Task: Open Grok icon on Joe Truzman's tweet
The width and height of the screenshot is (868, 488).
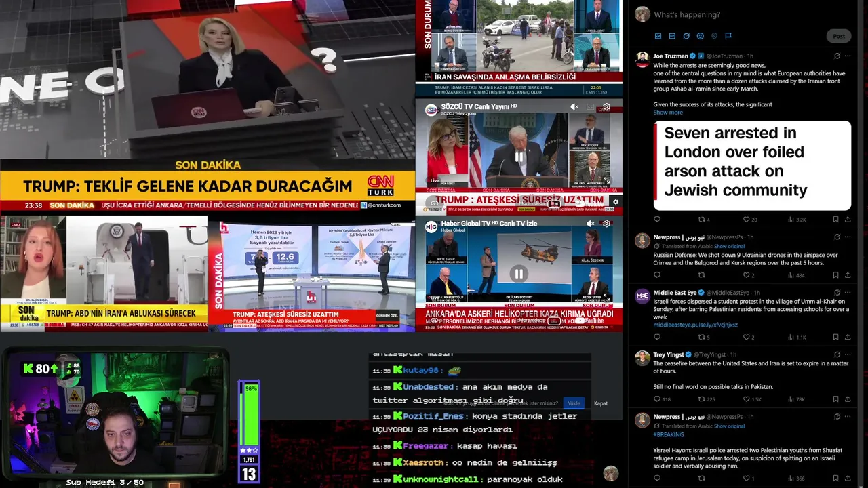Action: [837, 56]
